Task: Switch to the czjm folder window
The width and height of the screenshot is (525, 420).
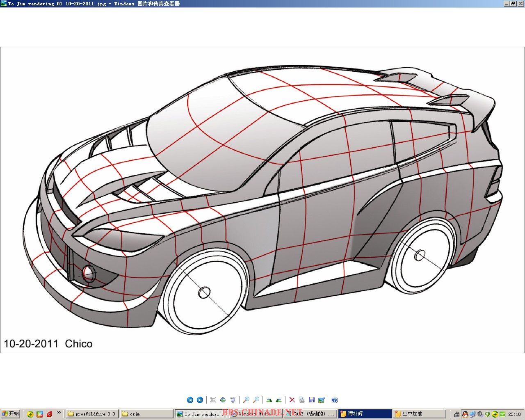Action: pos(146,414)
